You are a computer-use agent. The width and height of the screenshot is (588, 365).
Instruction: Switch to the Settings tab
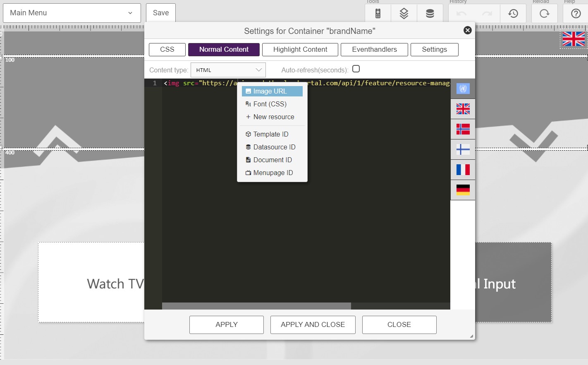434,49
